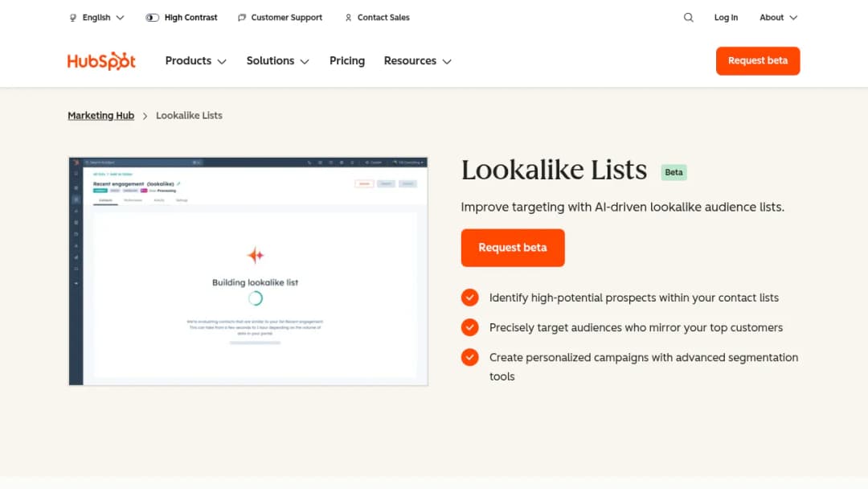Click Lookalike Lists breadcrumb text
This screenshot has height=489, width=868.
(190, 116)
